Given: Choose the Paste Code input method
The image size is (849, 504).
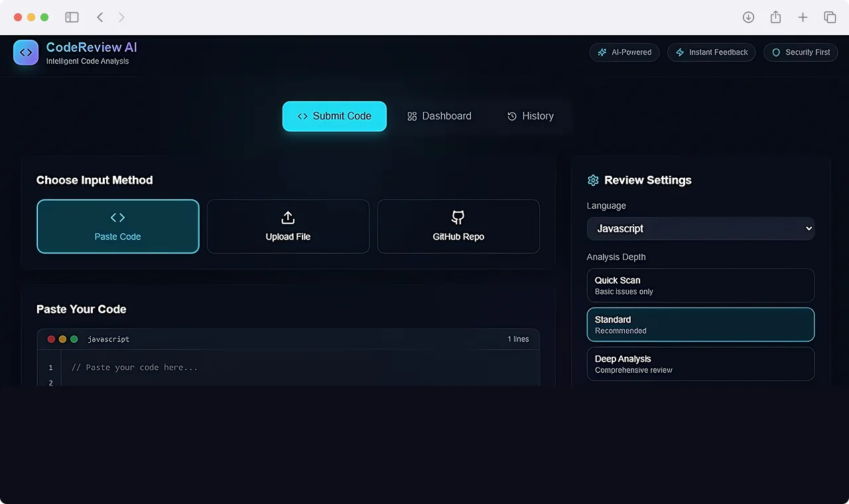Looking at the screenshot, I should click(118, 226).
